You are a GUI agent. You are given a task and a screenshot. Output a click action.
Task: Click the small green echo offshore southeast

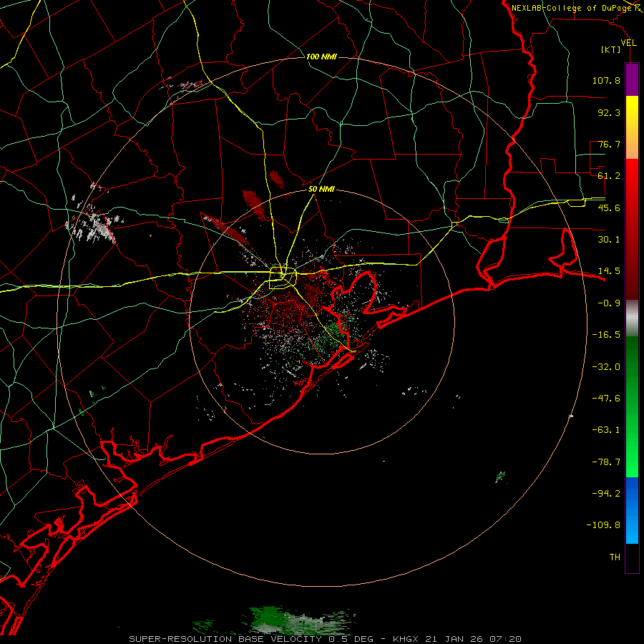pyautogui.click(x=500, y=477)
